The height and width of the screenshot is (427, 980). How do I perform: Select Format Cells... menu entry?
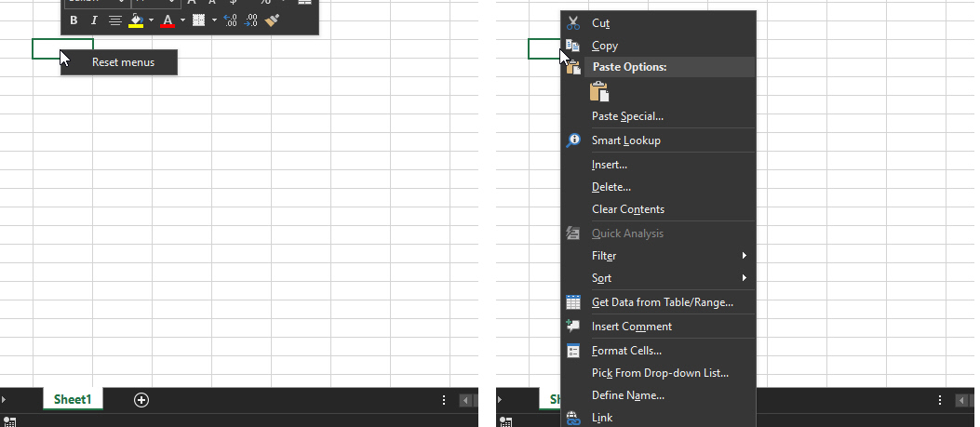click(626, 351)
